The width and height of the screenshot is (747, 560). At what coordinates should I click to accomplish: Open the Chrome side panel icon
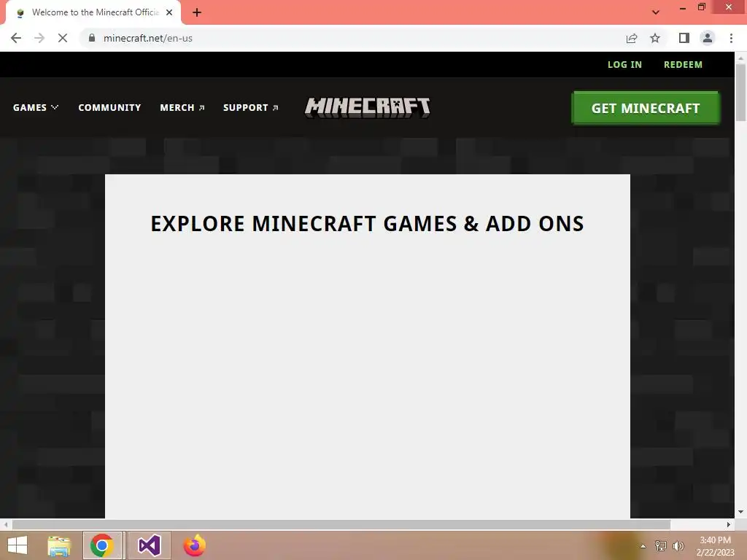pos(684,38)
